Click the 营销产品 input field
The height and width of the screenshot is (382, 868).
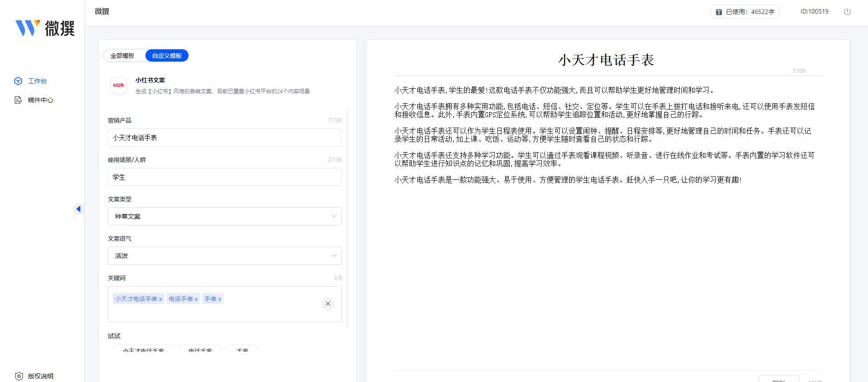[x=225, y=138]
